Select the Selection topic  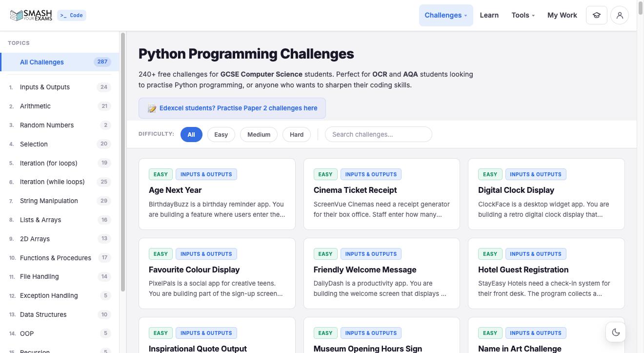[x=60, y=144]
